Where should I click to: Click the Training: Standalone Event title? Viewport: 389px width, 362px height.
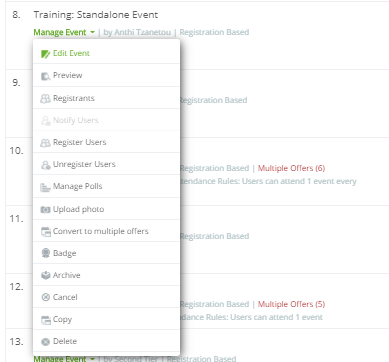(x=96, y=15)
